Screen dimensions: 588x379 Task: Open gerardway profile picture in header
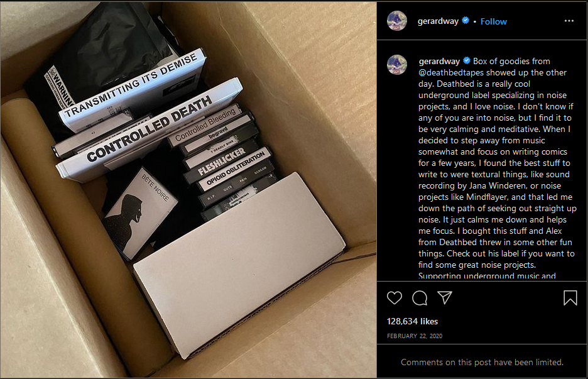[x=397, y=21]
